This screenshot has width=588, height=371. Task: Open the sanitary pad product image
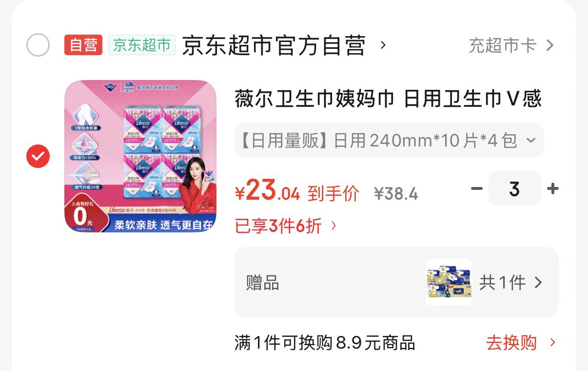140,156
